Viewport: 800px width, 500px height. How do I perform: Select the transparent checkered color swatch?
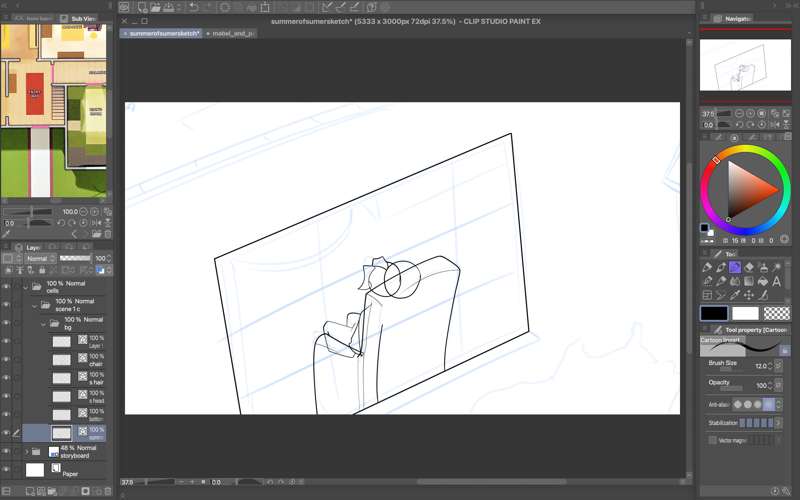pyautogui.click(x=777, y=313)
